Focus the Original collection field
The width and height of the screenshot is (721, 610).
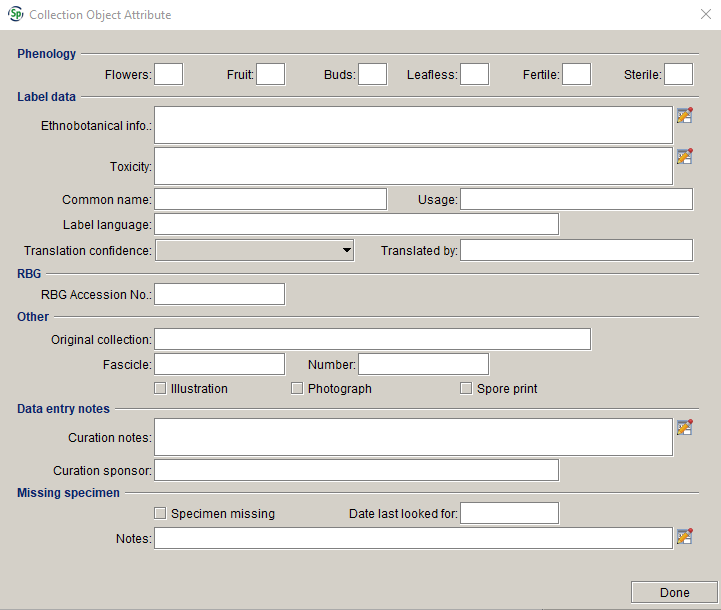click(x=372, y=339)
